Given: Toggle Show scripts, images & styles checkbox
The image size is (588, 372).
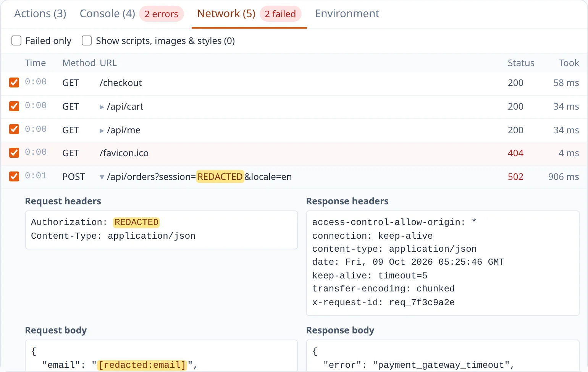Looking at the screenshot, I should (87, 40).
